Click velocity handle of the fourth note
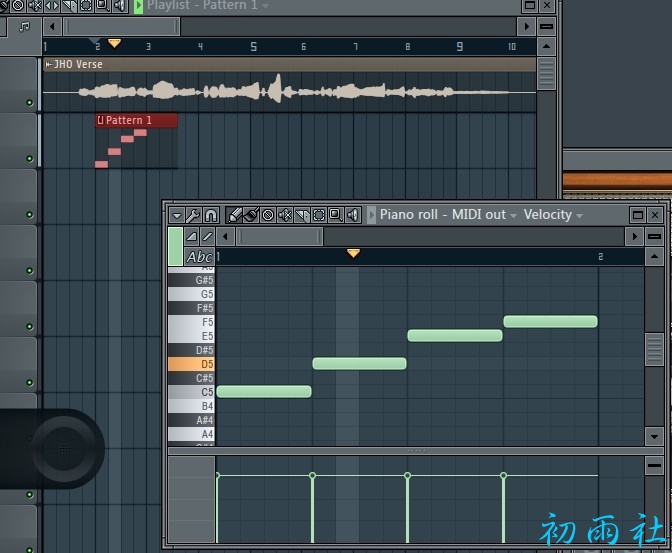Viewport: 672px width, 553px height. tap(504, 475)
